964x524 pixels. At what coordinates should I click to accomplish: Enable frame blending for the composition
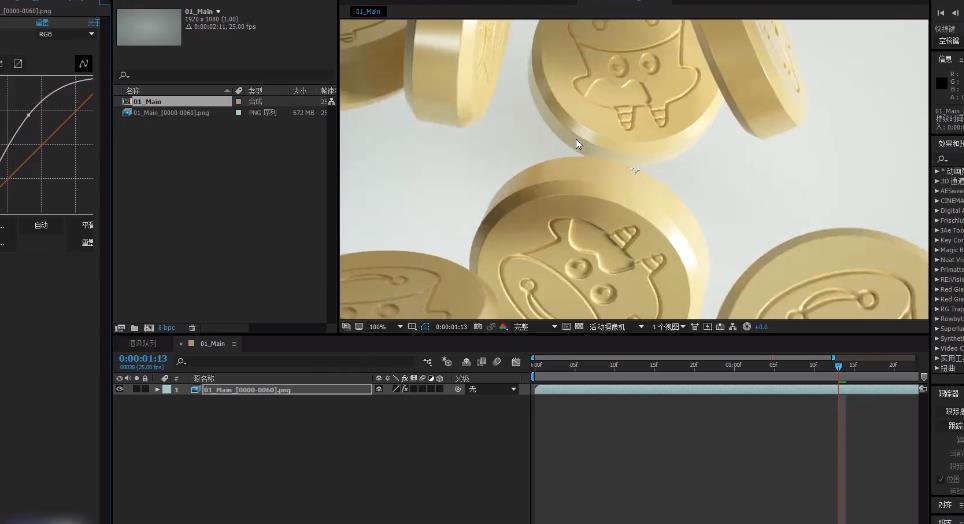tap(482, 362)
